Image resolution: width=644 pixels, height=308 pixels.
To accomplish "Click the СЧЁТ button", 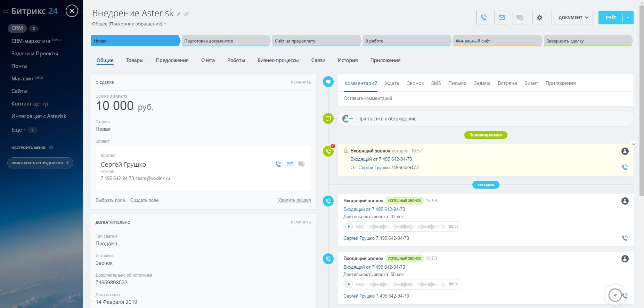I will [x=611, y=17].
